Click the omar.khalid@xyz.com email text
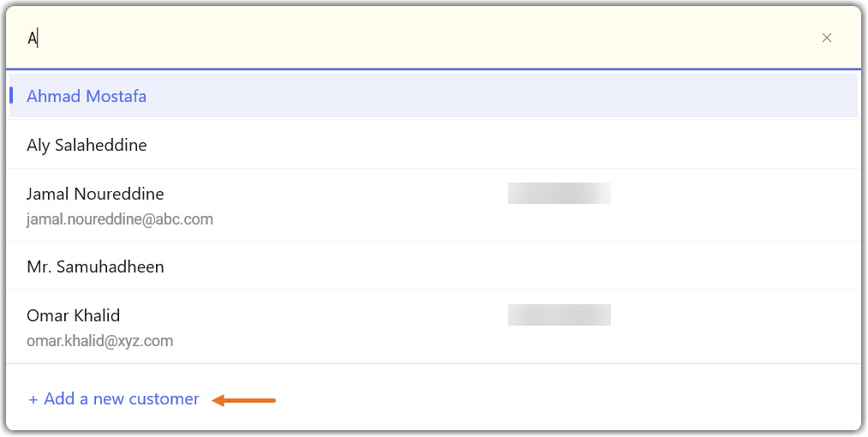 100,341
